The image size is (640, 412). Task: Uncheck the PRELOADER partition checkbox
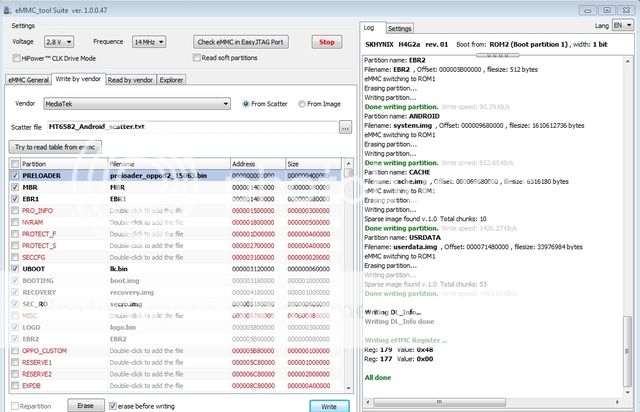(14, 175)
